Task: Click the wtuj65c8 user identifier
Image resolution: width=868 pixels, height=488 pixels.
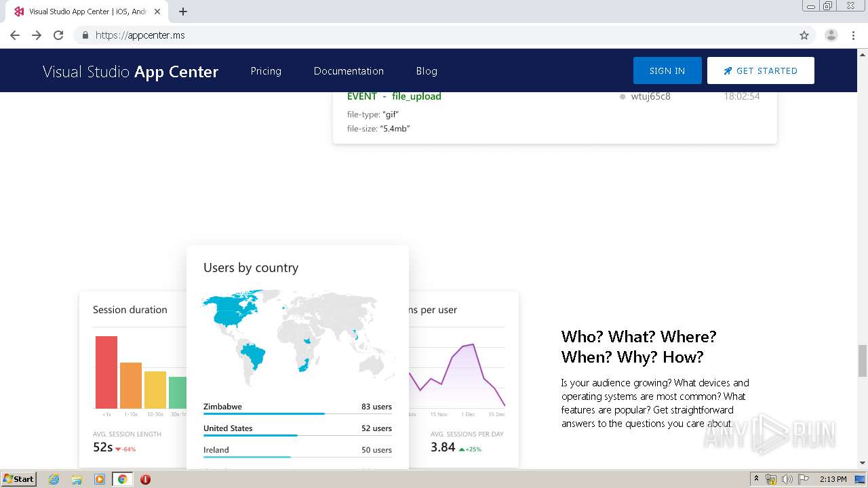Action: click(650, 96)
